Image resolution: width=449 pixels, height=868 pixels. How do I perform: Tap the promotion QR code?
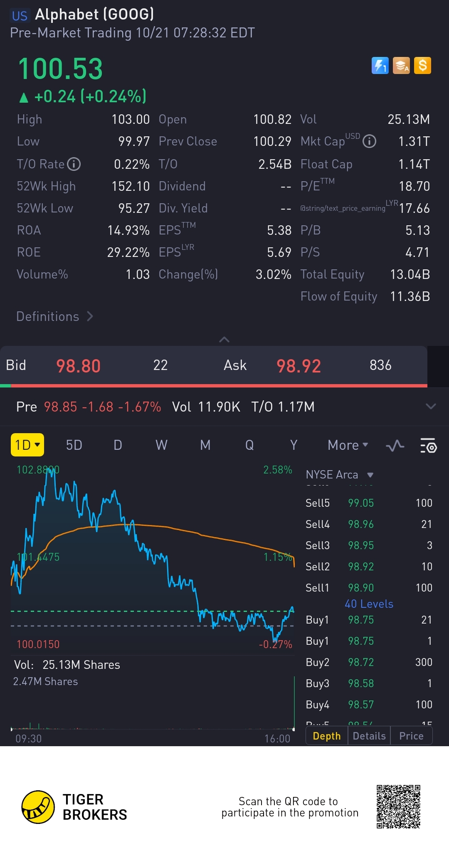click(x=398, y=806)
